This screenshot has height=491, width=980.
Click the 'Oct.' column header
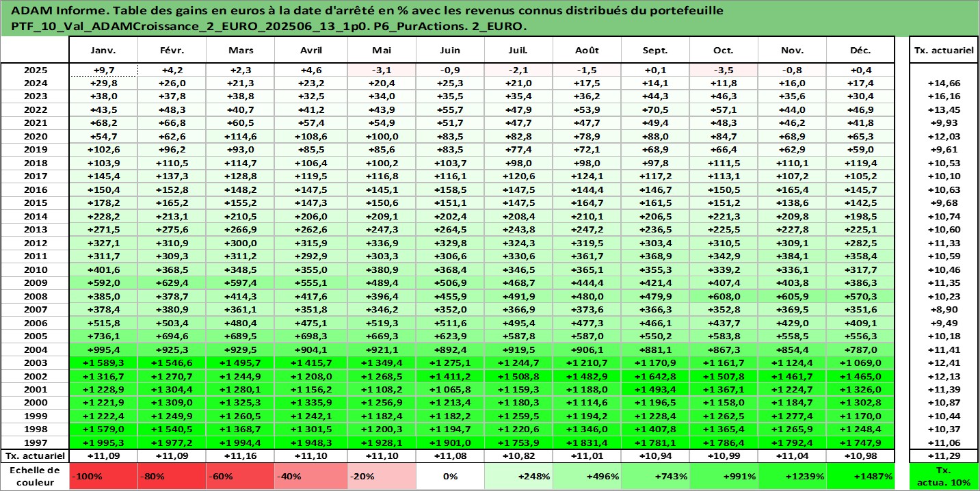[724, 51]
